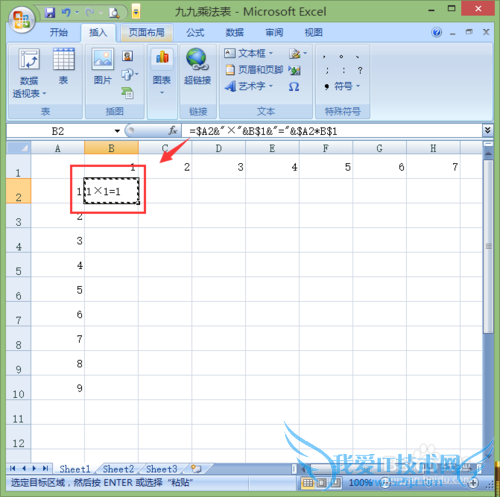Switch to the 页面布局 tab
500x497 pixels.
pos(147,32)
